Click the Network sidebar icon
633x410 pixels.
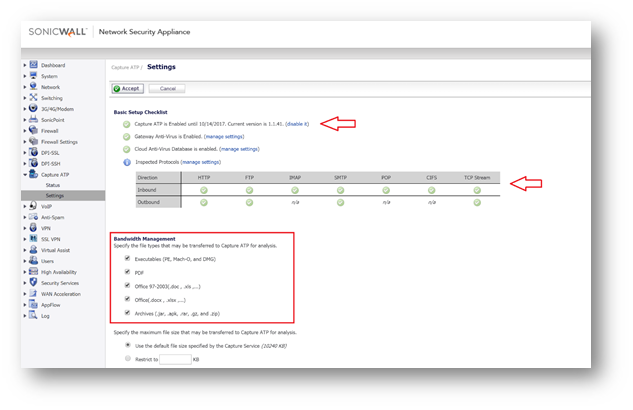coord(34,86)
